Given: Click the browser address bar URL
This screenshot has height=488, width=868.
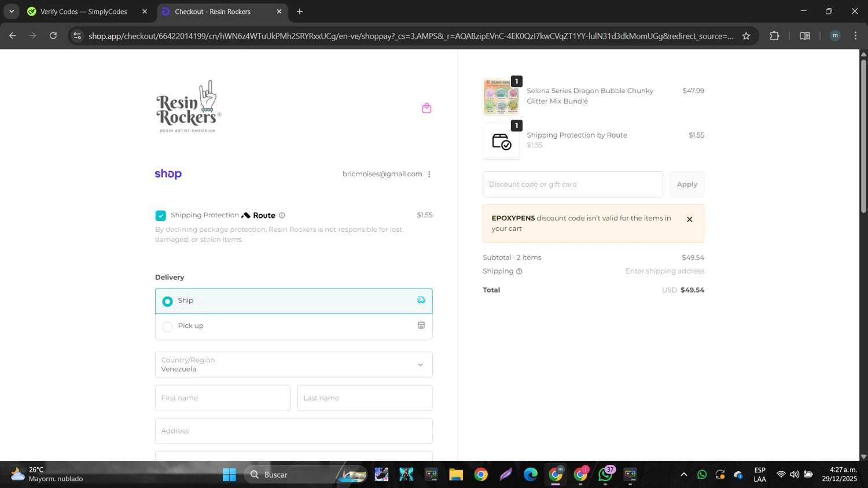Looking at the screenshot, I should pyautogui.click(x=411, y=36).
